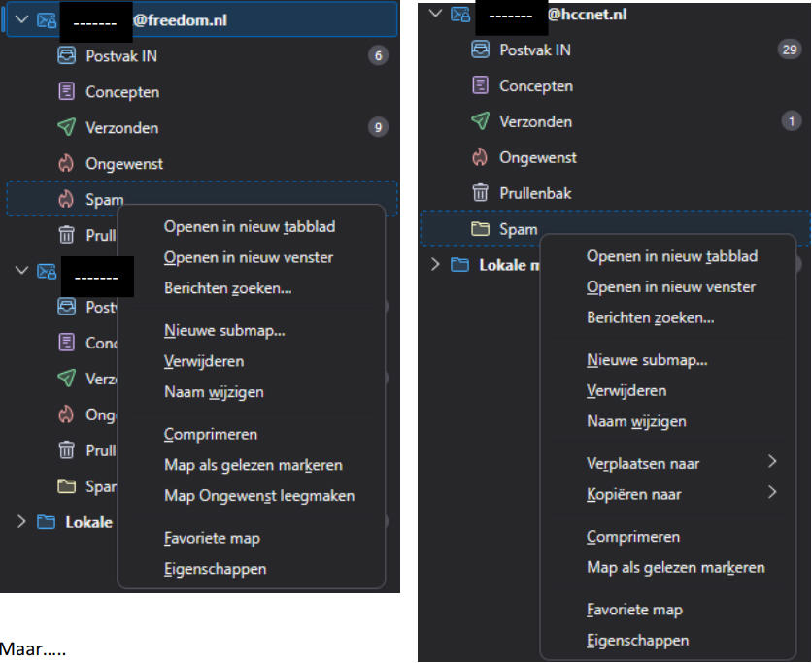Select the hccnet.nl Concepten folder

click(536, 85)
